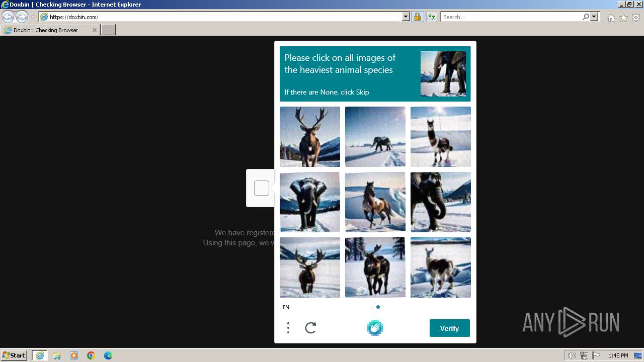
Task: Select the Doxbin Checking Browser tab
Action: [49, 30]
